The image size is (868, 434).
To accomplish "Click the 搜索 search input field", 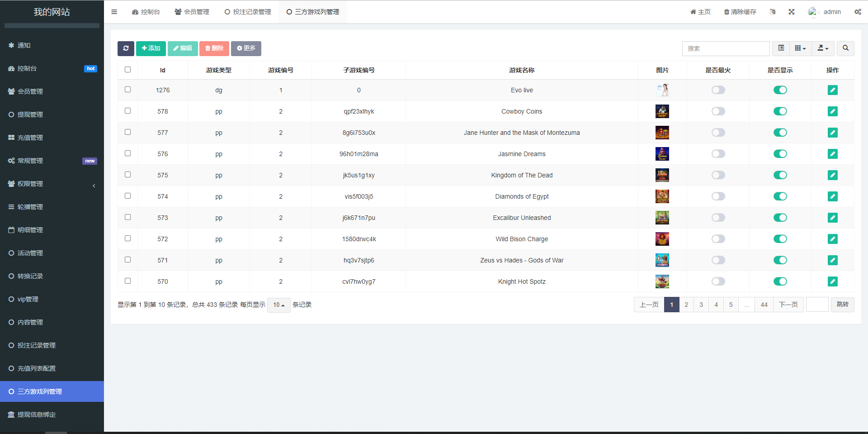I will [725, 48].
